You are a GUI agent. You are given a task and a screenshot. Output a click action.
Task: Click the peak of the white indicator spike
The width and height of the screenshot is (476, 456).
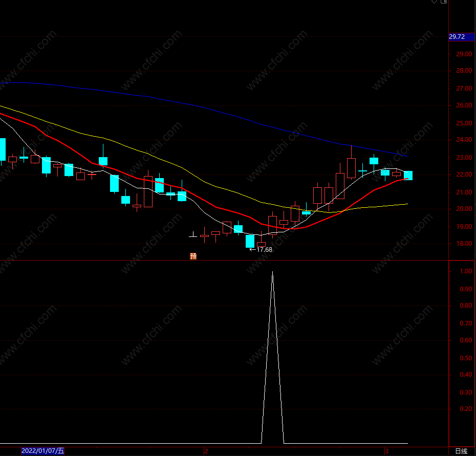click(272, 272)
